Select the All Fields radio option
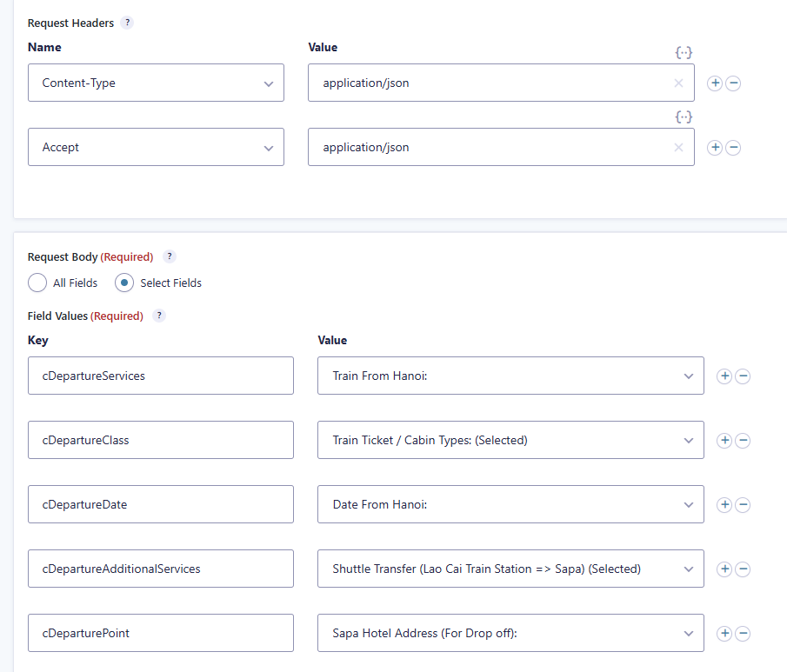This screenshot has height=672, width=787. (x=37, y=283)
